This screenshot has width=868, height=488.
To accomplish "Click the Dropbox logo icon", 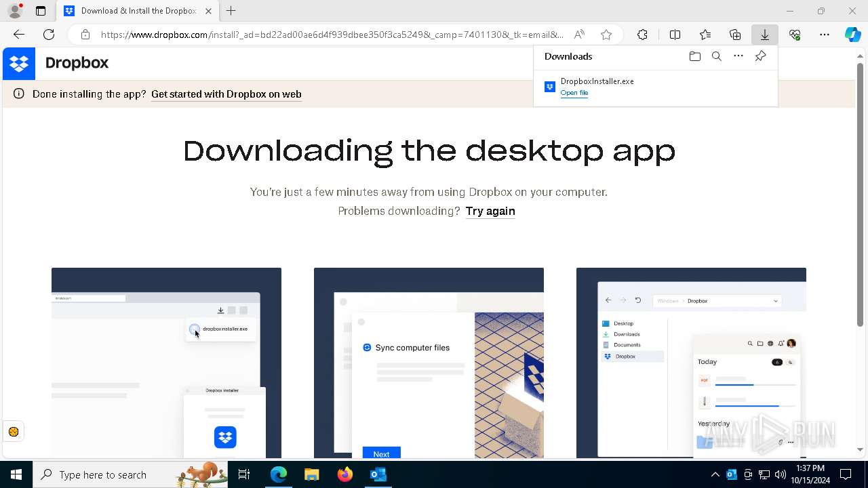I will [x=19, y=64].
